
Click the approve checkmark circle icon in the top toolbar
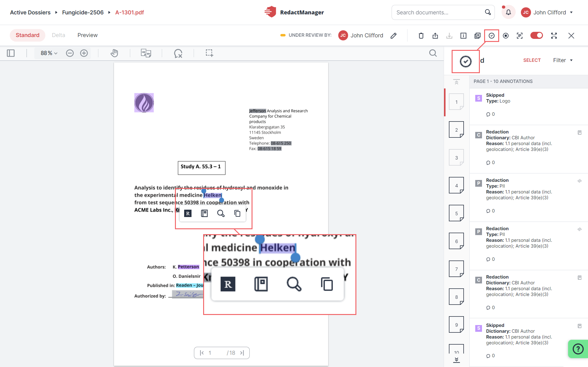coord(491,36)
